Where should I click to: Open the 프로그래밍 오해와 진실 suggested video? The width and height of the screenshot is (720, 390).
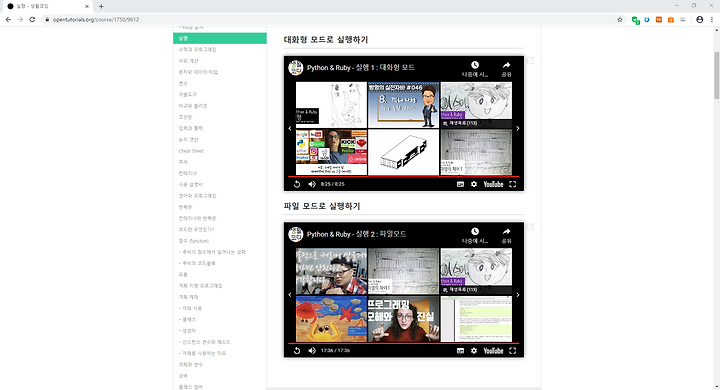(x=404, y=319)
